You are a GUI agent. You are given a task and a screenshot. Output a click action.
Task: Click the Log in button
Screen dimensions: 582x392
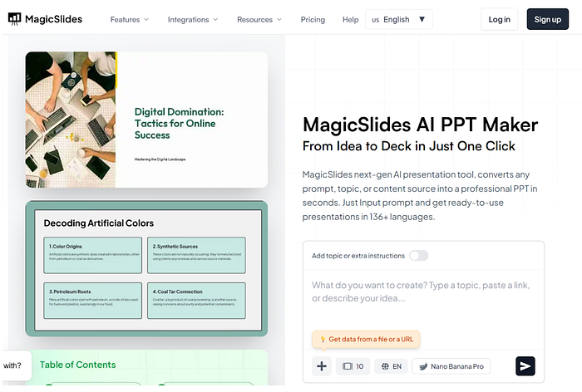coord(499,19)
